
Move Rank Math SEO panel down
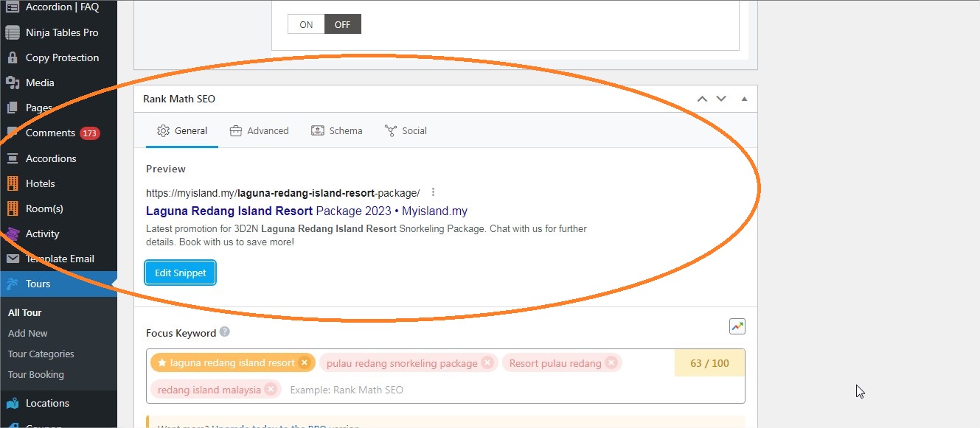click(x=721, y=99)
